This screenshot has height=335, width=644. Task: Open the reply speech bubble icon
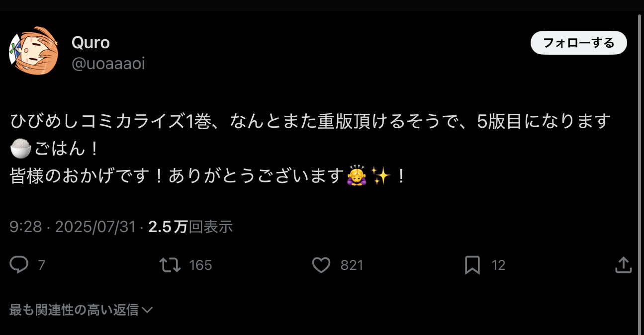[19, 265]
